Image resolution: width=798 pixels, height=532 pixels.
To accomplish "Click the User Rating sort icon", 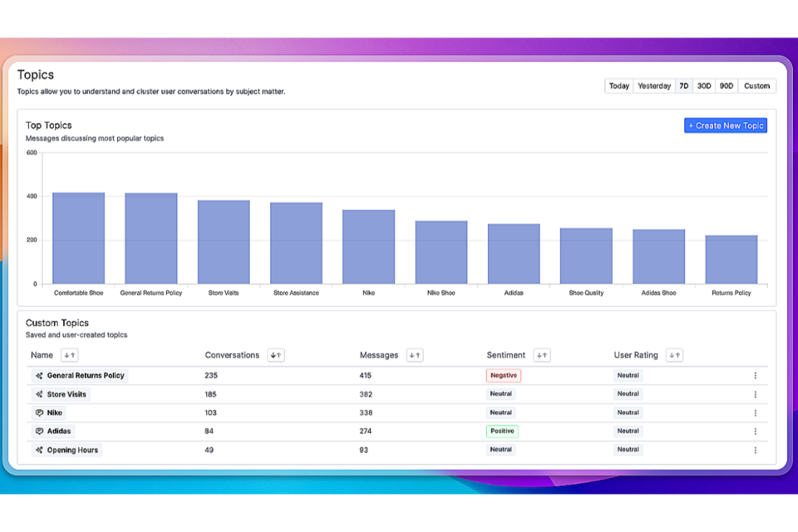I will 674,355.
